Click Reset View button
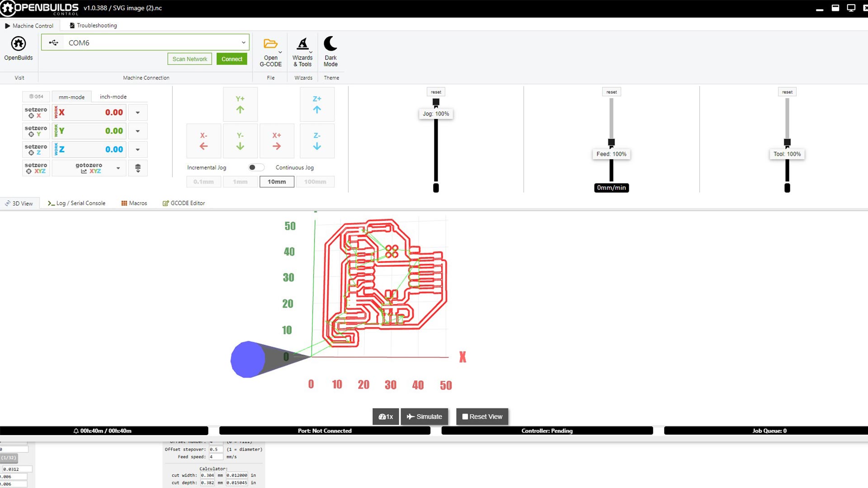 pyautogui.click(x=482, y=417)
